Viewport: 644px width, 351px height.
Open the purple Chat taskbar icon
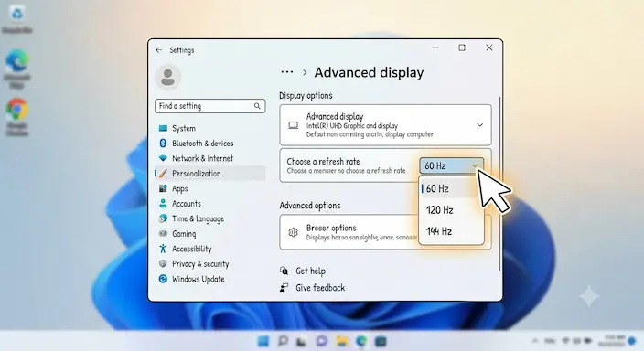(x=322, y=341)
